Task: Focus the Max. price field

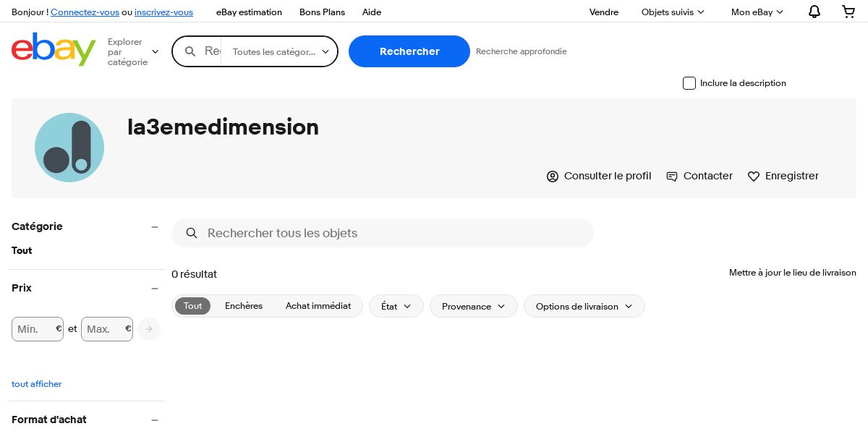Action: (x=107, y=329)
